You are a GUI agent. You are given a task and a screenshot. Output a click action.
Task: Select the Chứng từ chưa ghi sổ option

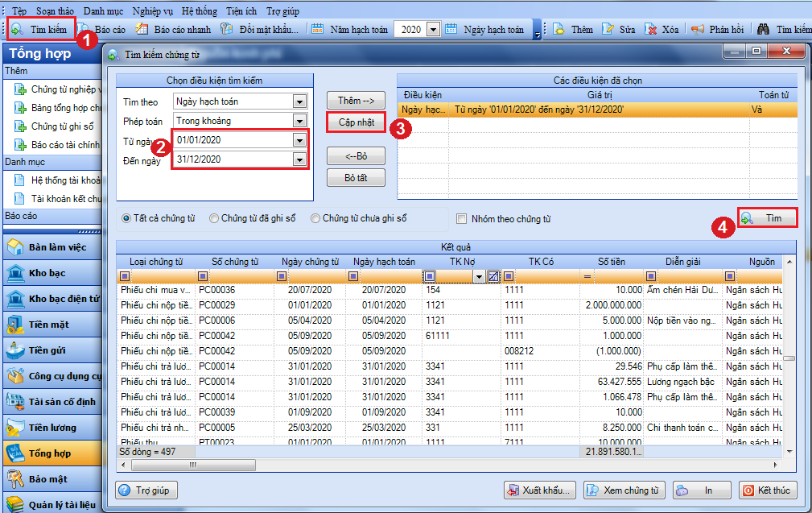pos(359,219)
